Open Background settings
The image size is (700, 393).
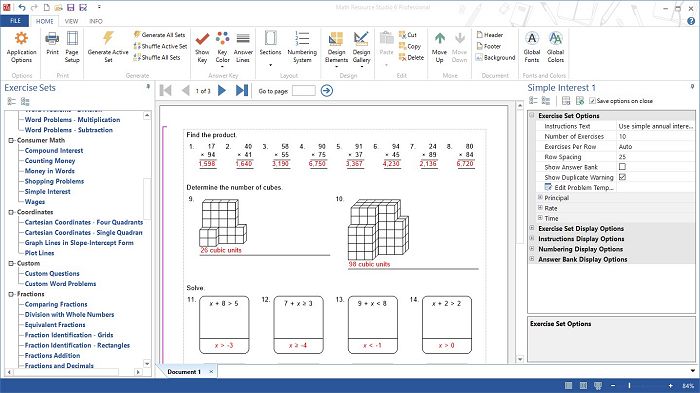[495, 57]
